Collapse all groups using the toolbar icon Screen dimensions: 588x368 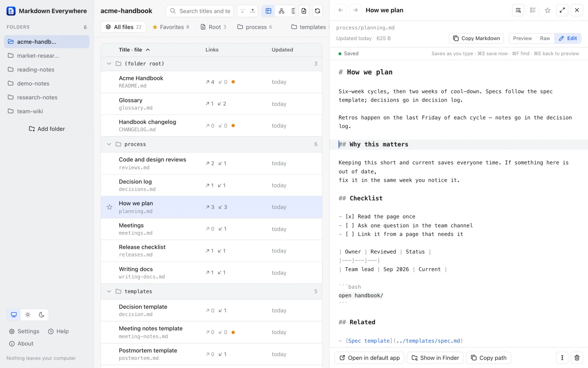(x=253, y=11)
